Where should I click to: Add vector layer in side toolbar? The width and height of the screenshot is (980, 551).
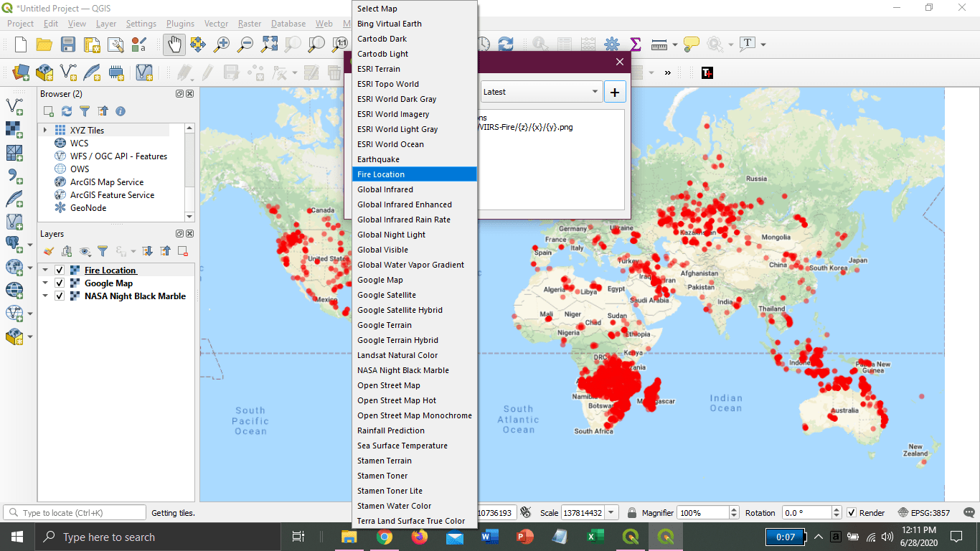(x=14, y=106)
